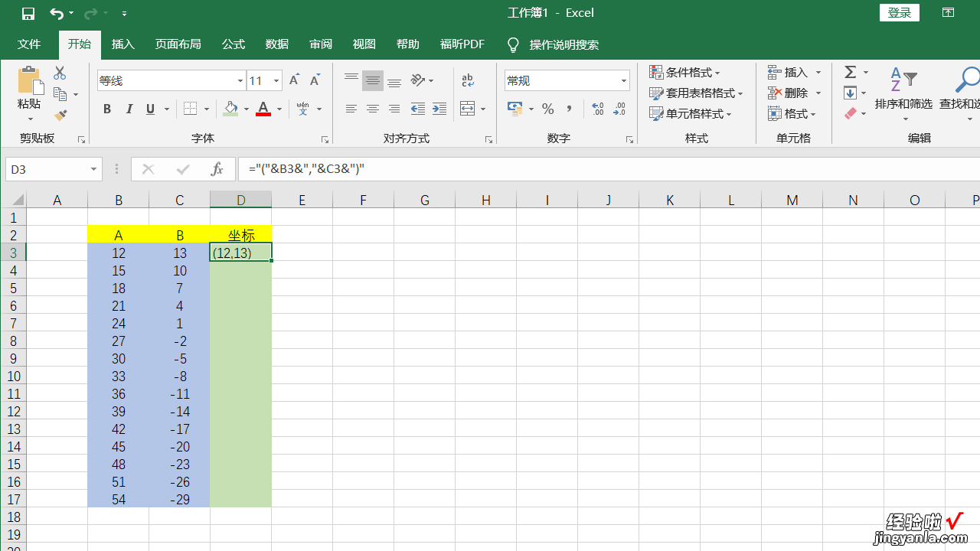The width and height of the screenshot is (980, 551).
Task: Click the text orientation icon
Action: 418,80
